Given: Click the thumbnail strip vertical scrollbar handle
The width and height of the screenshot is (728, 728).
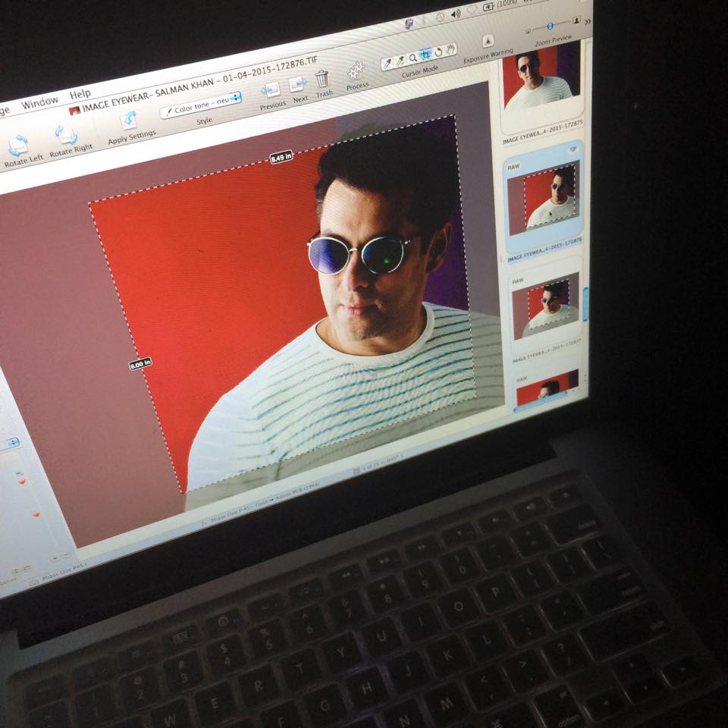Looking at the screenshot, I should pos(585,304).
